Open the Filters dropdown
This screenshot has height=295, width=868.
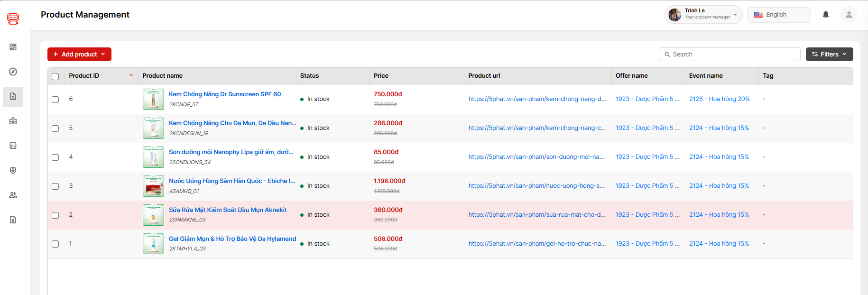pyautogui.click(x=829, y=55)
